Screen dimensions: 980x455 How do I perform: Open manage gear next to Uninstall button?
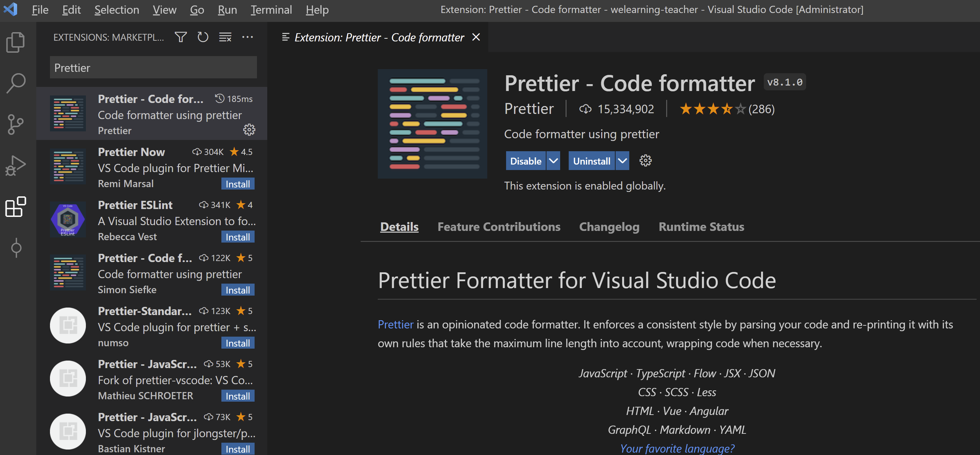tap(646, 161)
